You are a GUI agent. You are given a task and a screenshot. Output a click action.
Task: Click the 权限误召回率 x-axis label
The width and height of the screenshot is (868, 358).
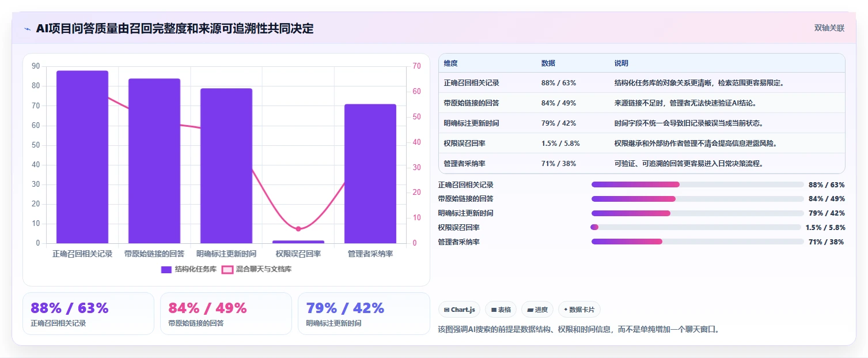point(298,254)
